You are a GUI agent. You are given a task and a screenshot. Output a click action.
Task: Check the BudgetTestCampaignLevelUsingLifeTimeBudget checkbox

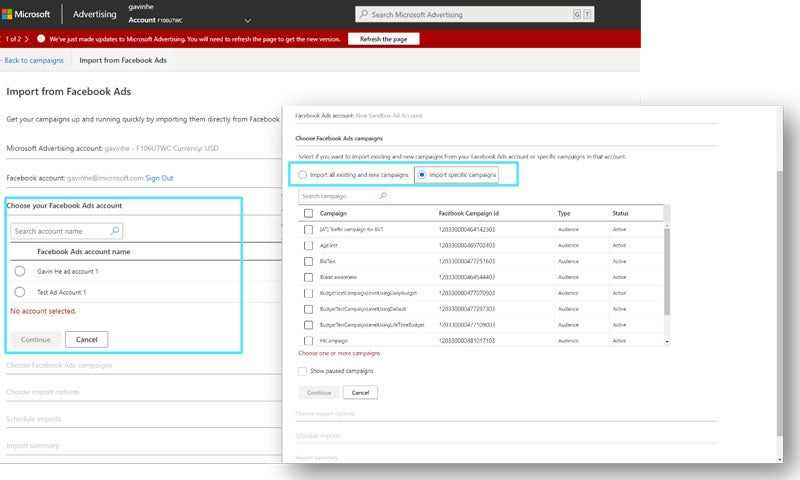(x=308, y=324)
